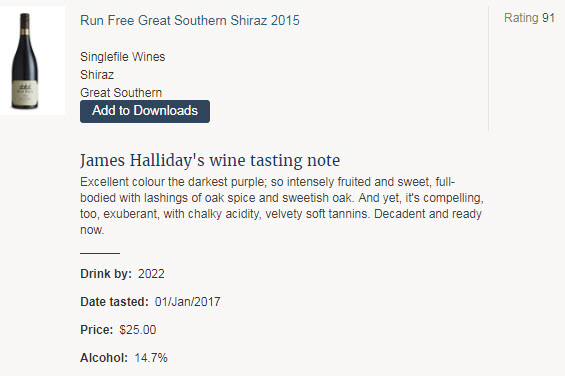The height and width of the screenshot is (376, 565).
Task: Click James Halliday's wine tasting note heading
Action: point(210,160)
